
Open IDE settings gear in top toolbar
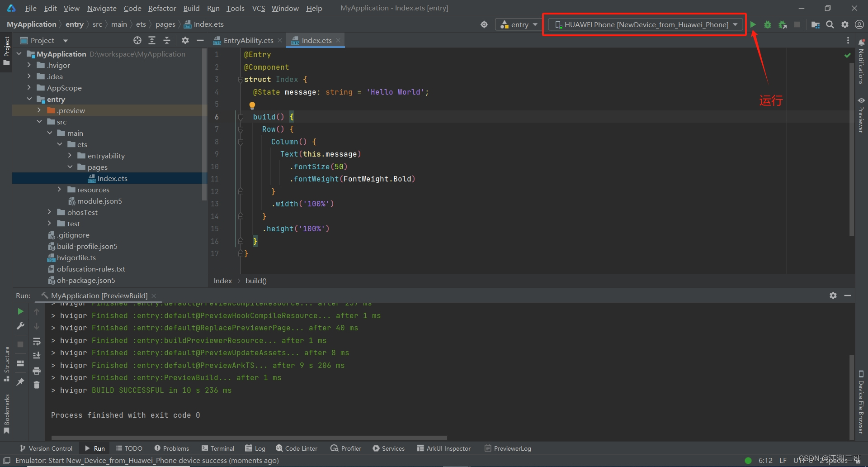(x=845, y=24)
